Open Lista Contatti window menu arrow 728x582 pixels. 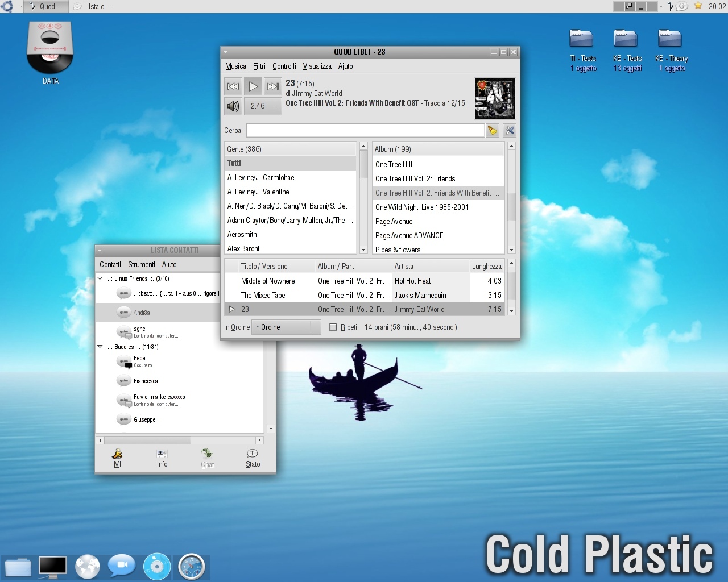coord(100,250)
